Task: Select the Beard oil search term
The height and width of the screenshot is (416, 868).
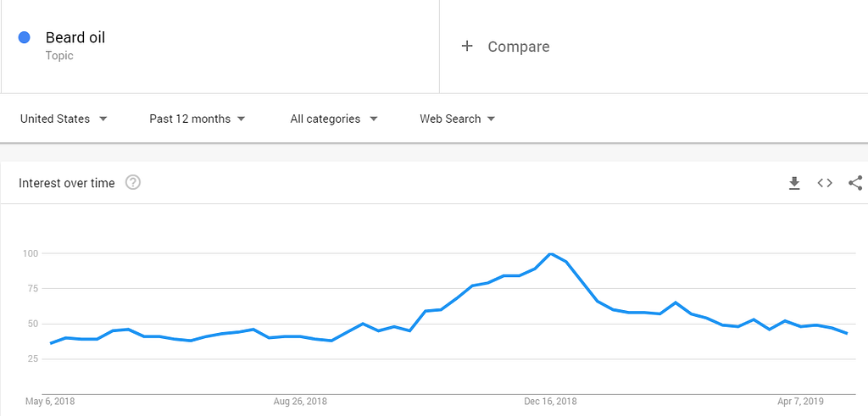Action: click(x=75, y=37)
